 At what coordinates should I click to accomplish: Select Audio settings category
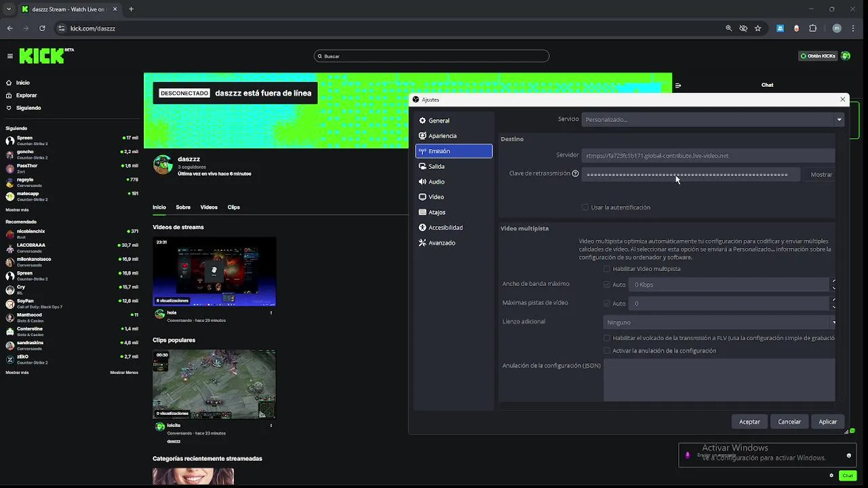coord(454,182)
